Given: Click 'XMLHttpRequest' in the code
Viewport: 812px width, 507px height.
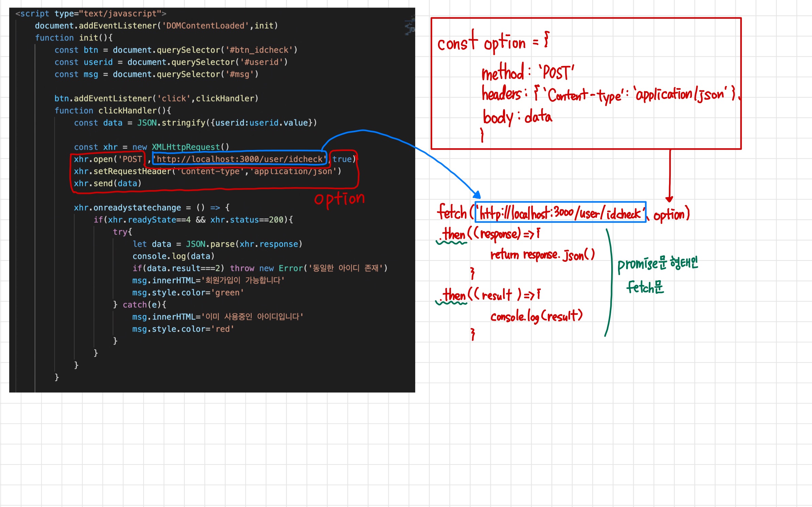Looking at the screenshot, I should [185, 147].
